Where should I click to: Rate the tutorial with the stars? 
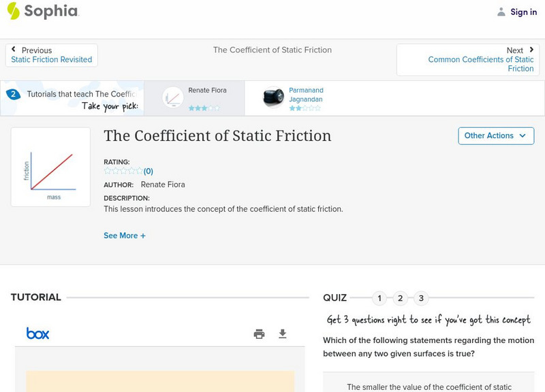(121, 171)
